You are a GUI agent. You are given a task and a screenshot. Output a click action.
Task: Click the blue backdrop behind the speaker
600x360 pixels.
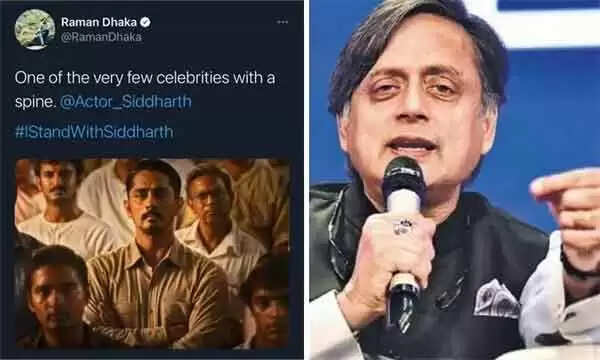551,115
